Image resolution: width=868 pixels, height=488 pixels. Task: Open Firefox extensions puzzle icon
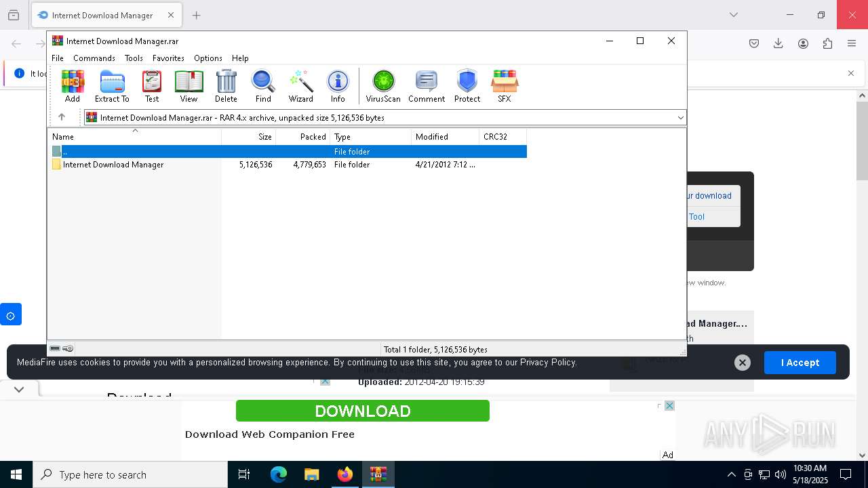pos(827,43)
